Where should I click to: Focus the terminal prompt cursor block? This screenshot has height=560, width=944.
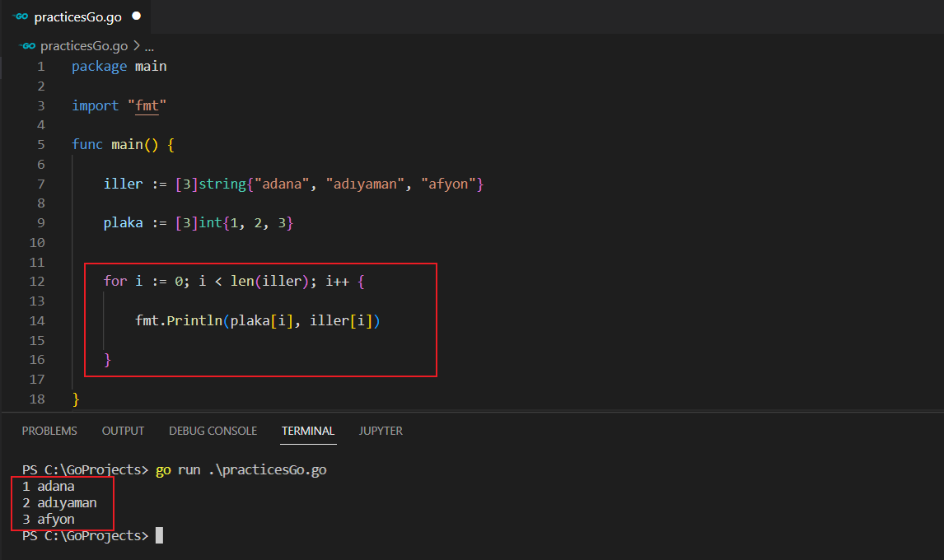pos(159,536)
